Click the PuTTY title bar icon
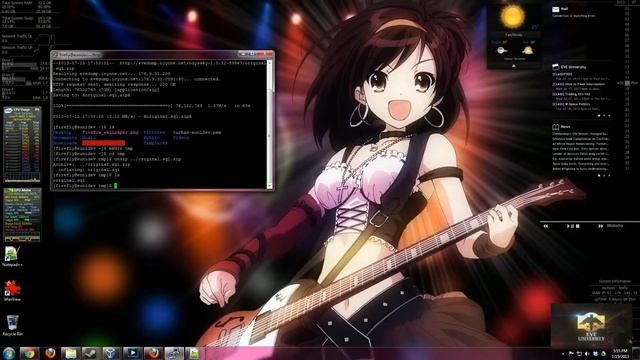 coord(56,54)
